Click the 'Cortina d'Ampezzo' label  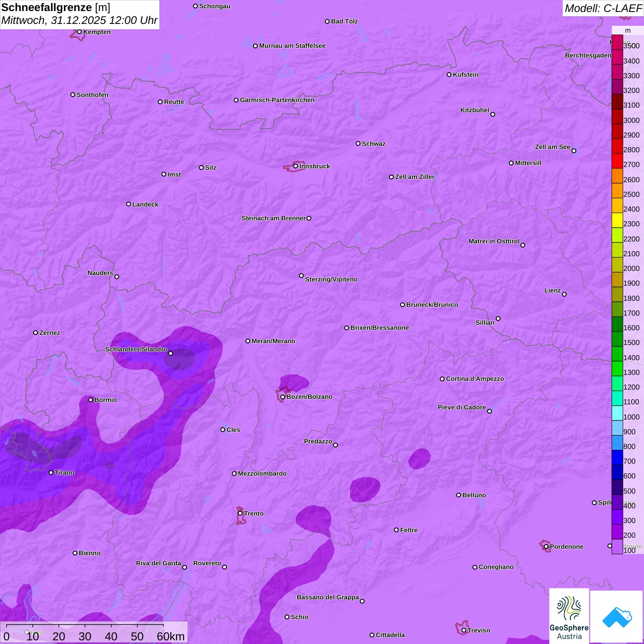coord(475,379)
